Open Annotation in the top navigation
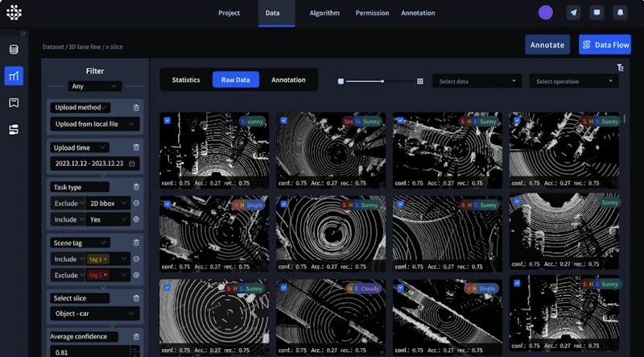The image size is (644, 357). pos(418,13)
